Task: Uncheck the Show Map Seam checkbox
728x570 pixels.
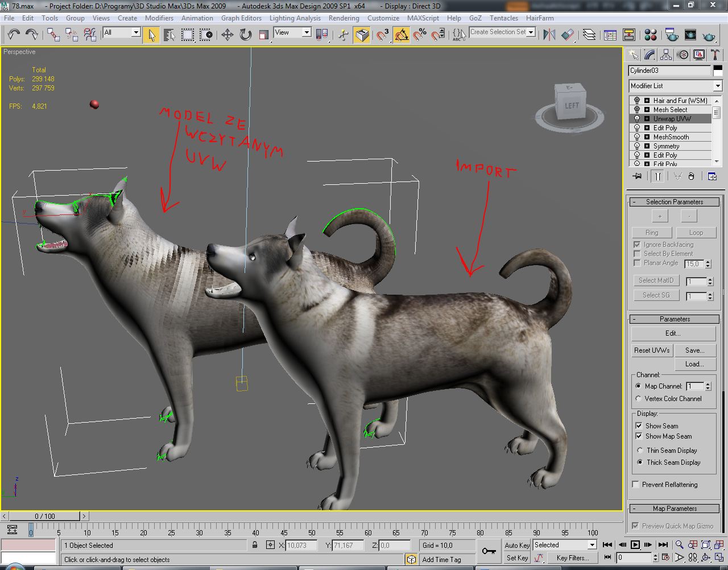Action: [639, 436]
